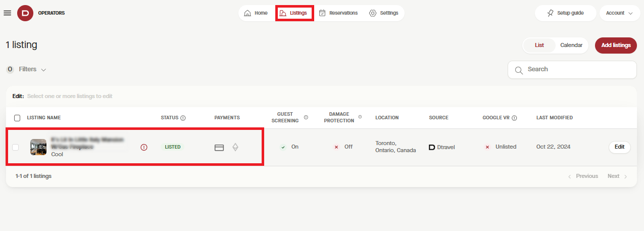Viewport: 644px width, 231px height.
Task: Click the red warning icon on listing
Action: coord(144,147)
